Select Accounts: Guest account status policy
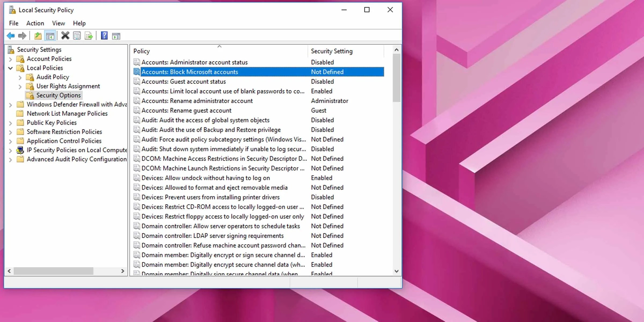The height and width of the screenshot is (322, 644). pyautogui.click(x=184, y=81)
